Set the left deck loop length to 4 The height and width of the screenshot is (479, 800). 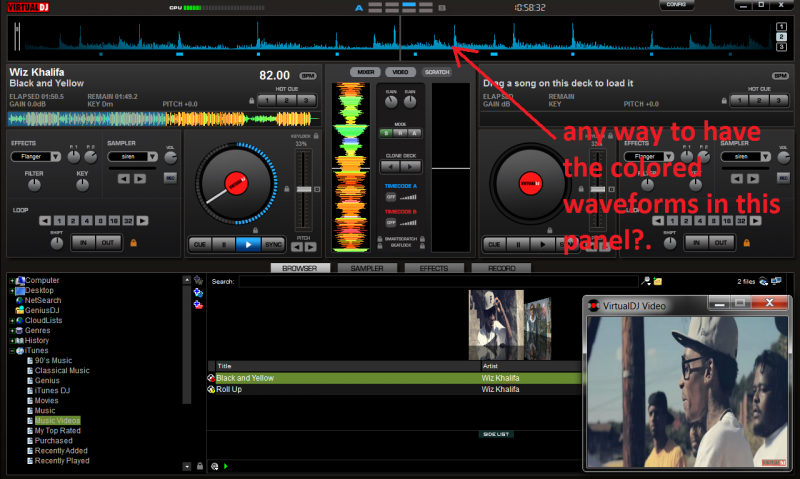point(87,221)
